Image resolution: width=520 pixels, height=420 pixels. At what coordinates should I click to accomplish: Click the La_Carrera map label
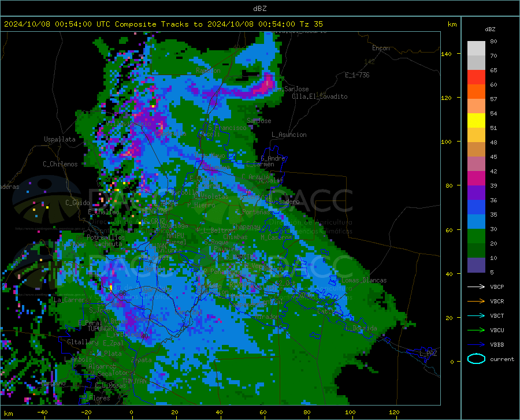[x=72, y=300]
